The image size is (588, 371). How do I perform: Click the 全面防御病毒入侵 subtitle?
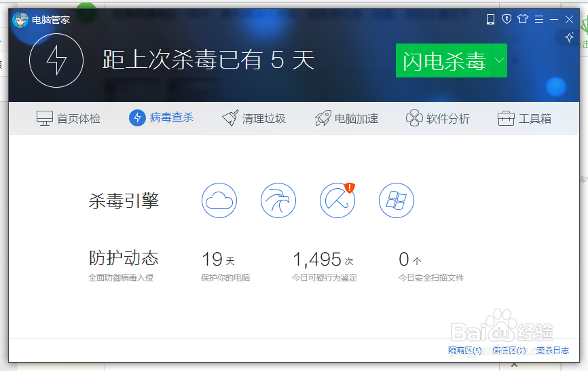click(121, 278)
